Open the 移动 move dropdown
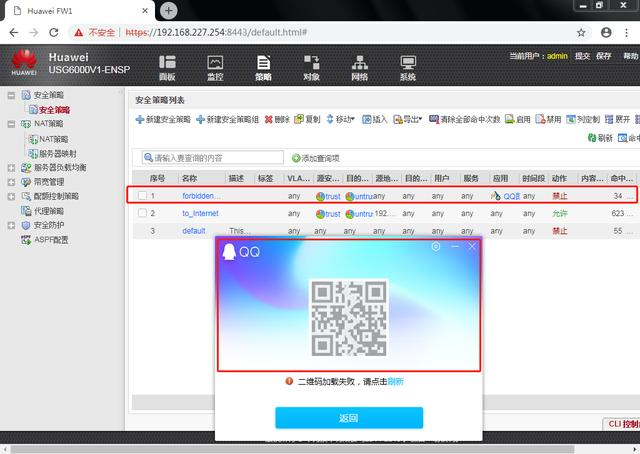 click(340, 119)
